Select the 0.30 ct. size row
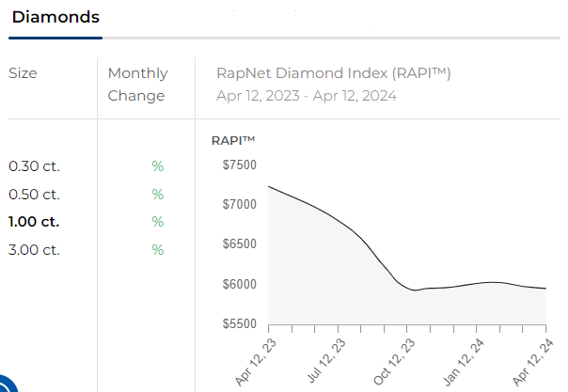Screen dimensions: 568x392 (x=34, y=166)
